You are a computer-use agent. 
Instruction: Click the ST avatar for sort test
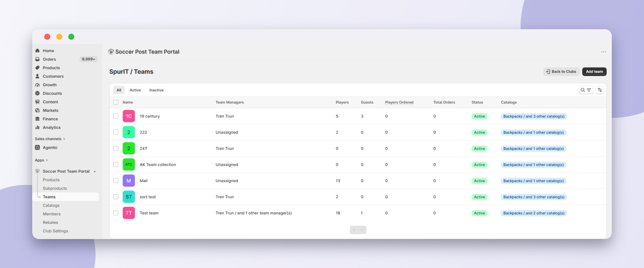(129, 197)
